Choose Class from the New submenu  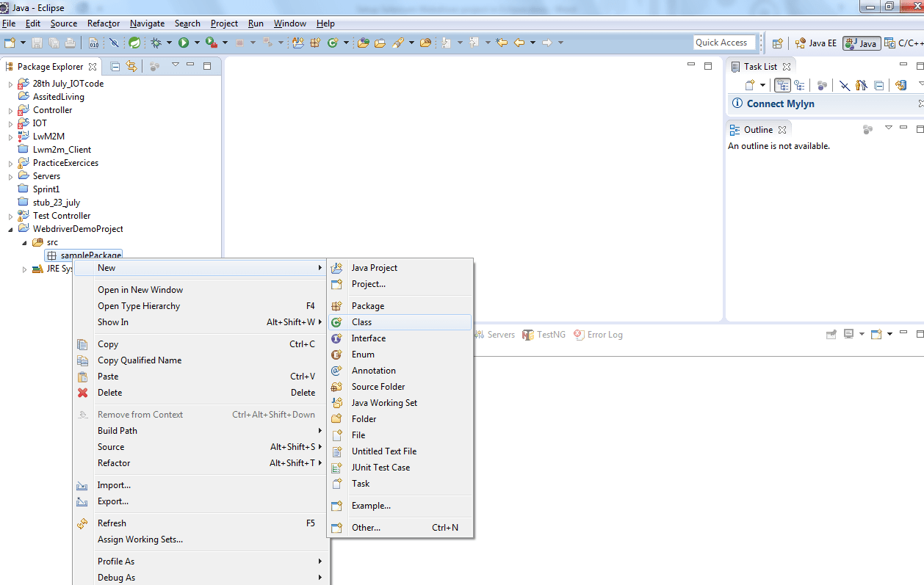pos(361,322)
